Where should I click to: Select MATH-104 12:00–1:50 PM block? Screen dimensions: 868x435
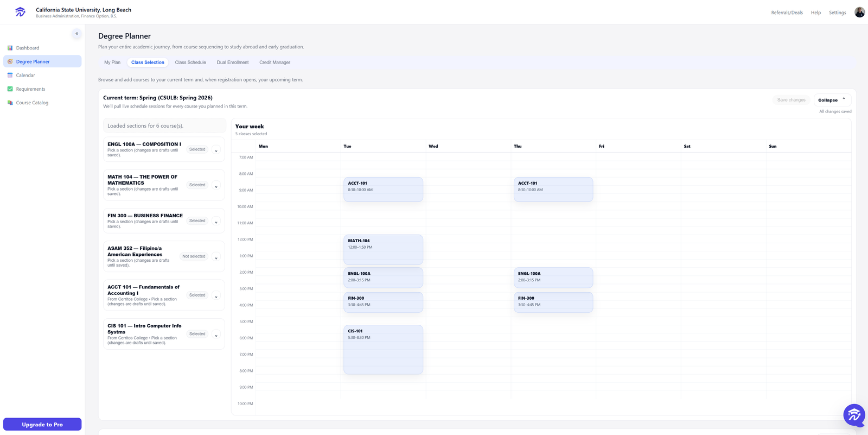[383, 250]
